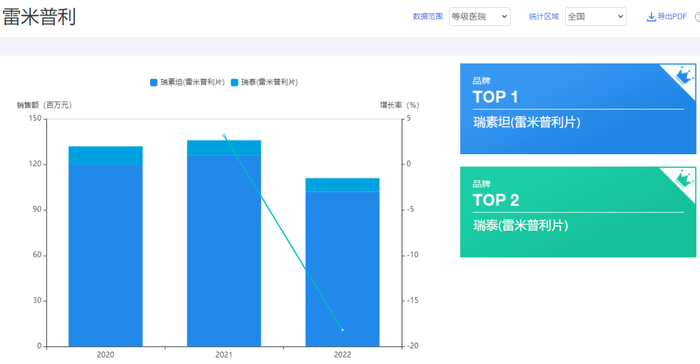Click the 2022 growth rate line point
The width and height of the screenshot is (700, 364).
(x=342, y=330)
